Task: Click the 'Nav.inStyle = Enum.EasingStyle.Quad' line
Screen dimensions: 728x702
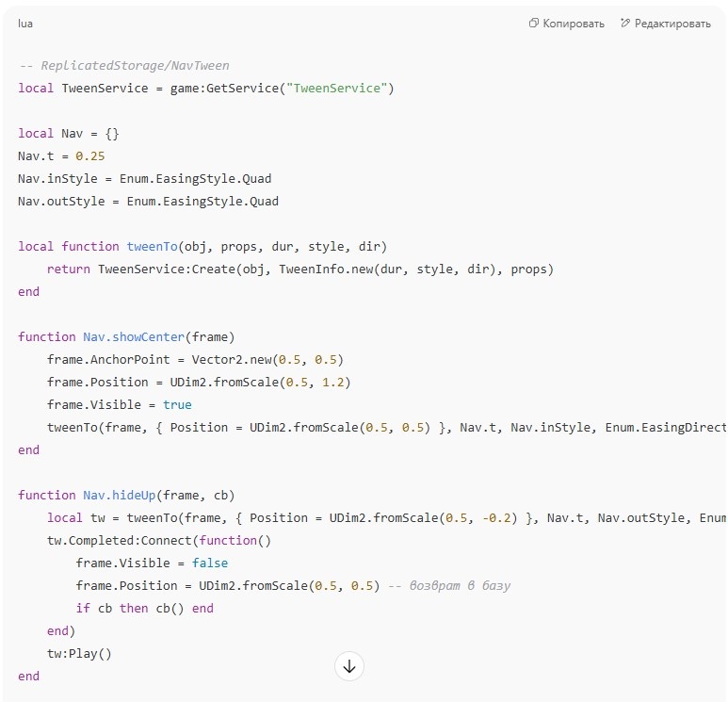Action: point(145,179)
